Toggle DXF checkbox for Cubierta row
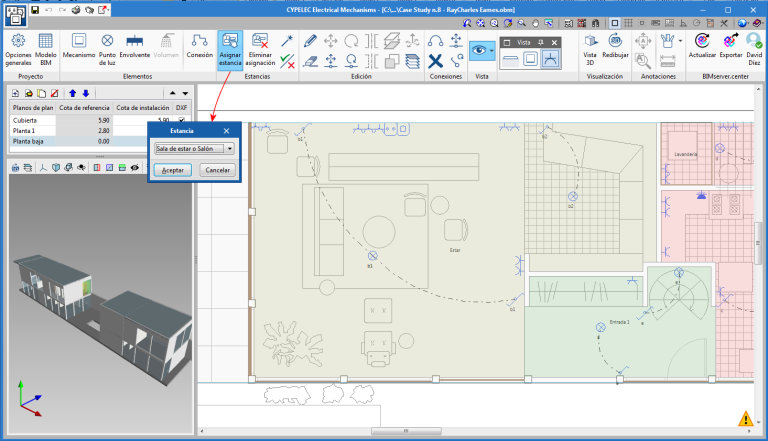The width and height of the screenshot is (768, 441). pyautogui.click(x=181, y=120)
